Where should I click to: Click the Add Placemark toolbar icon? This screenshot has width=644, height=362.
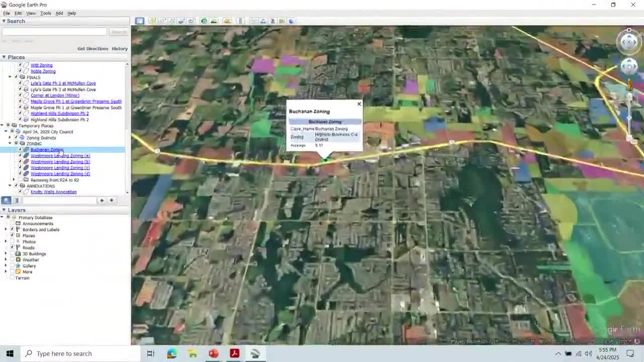pos(152,21)
